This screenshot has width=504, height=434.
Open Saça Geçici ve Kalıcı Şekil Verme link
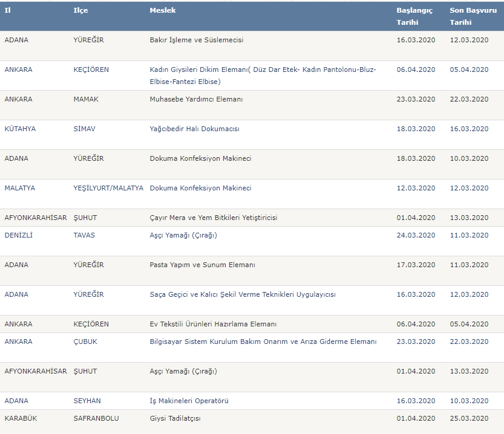tap(243, 295)
